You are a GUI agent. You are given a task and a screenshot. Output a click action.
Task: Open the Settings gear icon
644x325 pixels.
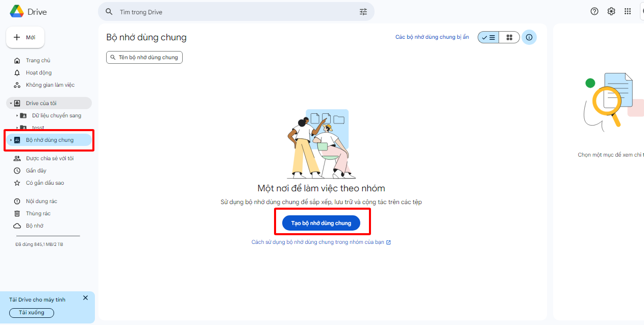coord(611,11)
